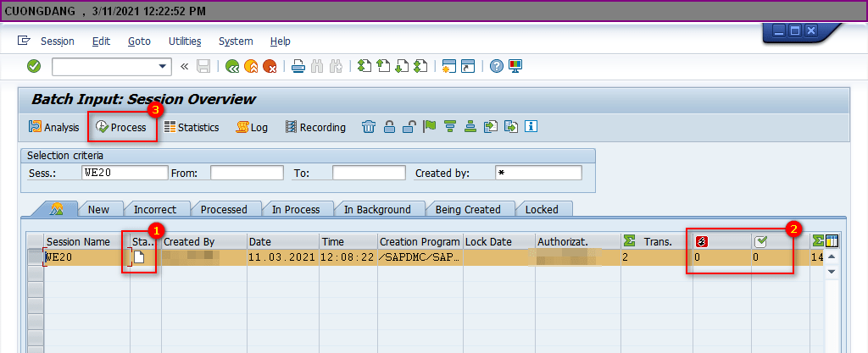Image resolution: width=868 pixels, height=353 pixels.
Task: Click the closed padlock Lock icon
Action: 389,127
